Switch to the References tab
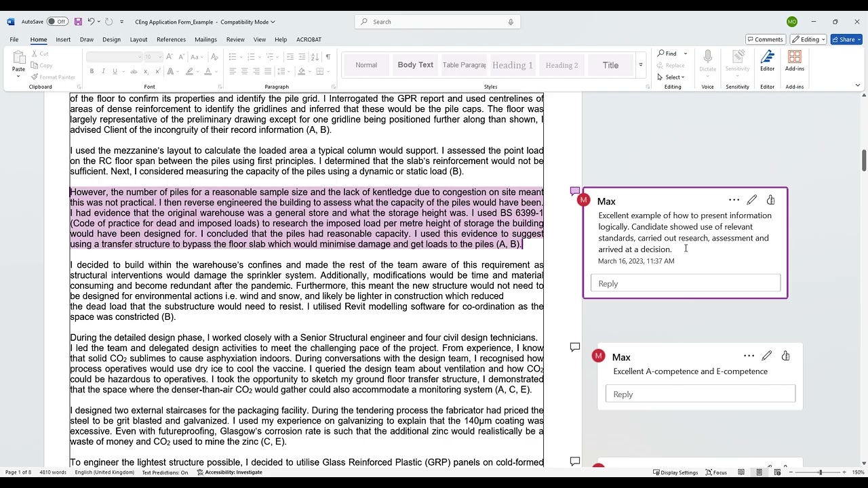The height and width of the screenshot is (488, 868). [x=171, y=39]
